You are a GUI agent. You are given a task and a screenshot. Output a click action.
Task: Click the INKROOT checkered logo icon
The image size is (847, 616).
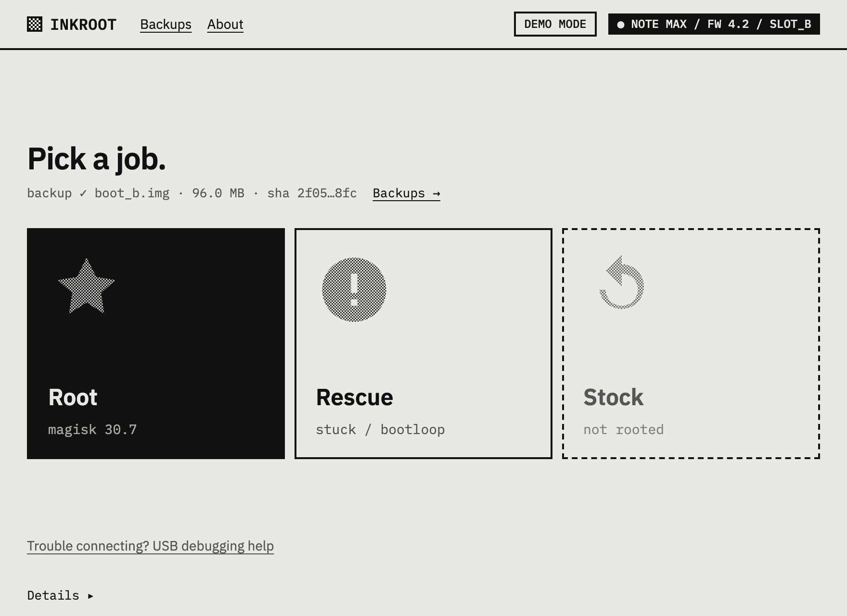click(35, 24)
